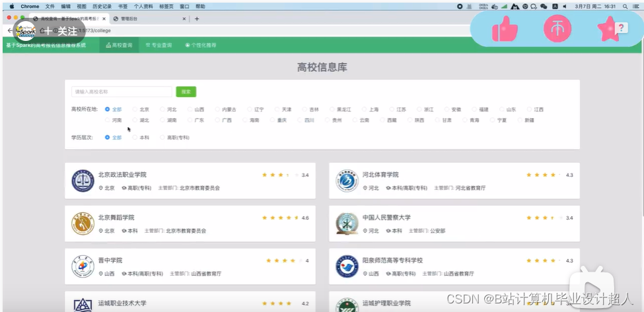
Task: Click the 运城职业技术大学 logo
Action: click(x=83, y=305)
